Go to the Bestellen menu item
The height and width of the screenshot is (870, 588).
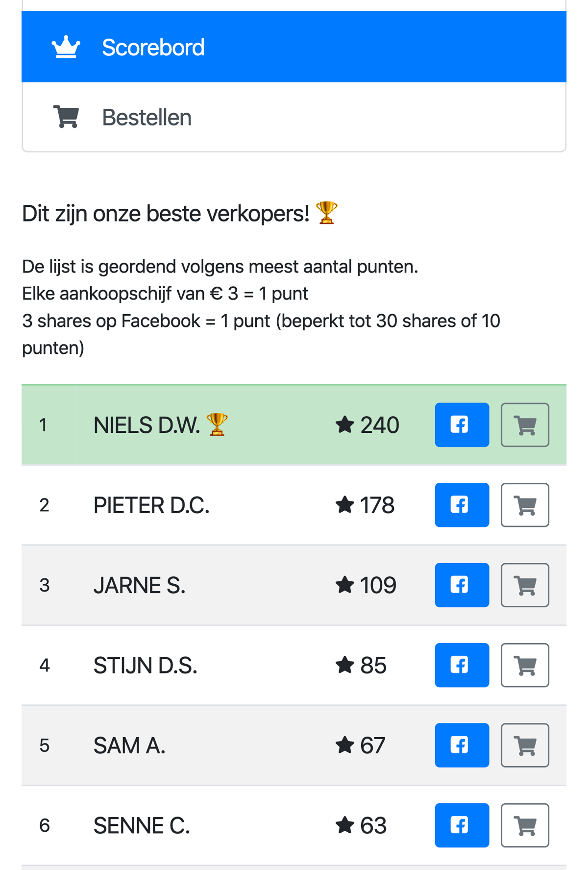pos(147,118)
